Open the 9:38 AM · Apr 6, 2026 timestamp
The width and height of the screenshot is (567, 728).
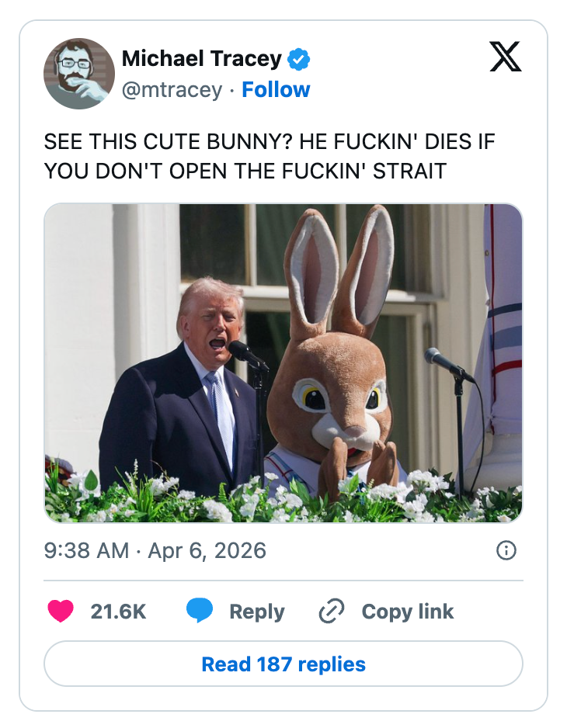[x=155, y=551]
